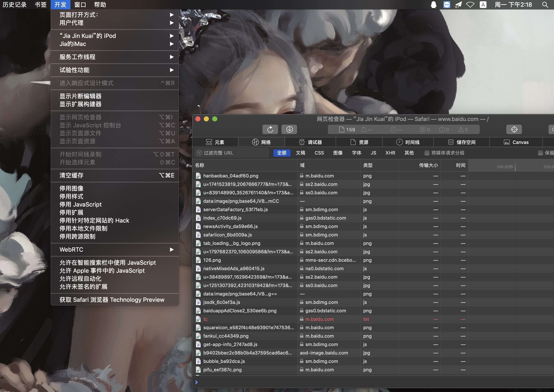Click the Transfer Size column header
Viewport: 554px width, 392px height.
(419, 165)
